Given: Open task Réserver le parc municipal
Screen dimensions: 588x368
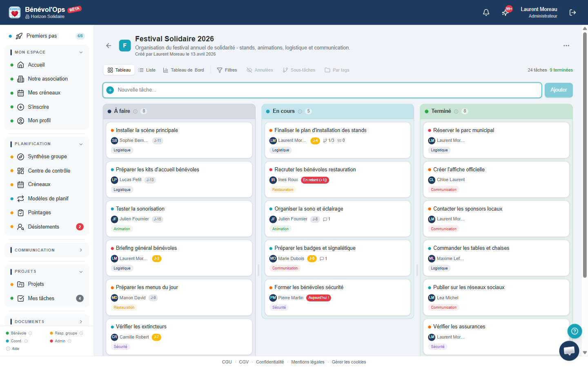Looking at the screenshot, I should [x=496, y=140].
